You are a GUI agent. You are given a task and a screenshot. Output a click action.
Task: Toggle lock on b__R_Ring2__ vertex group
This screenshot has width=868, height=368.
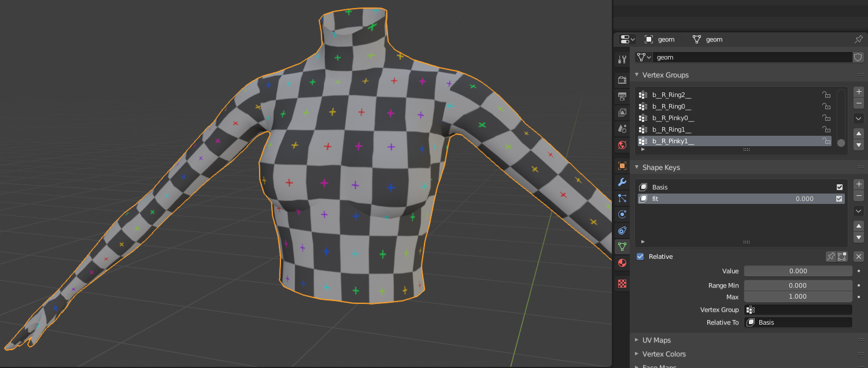pos(826,95)
